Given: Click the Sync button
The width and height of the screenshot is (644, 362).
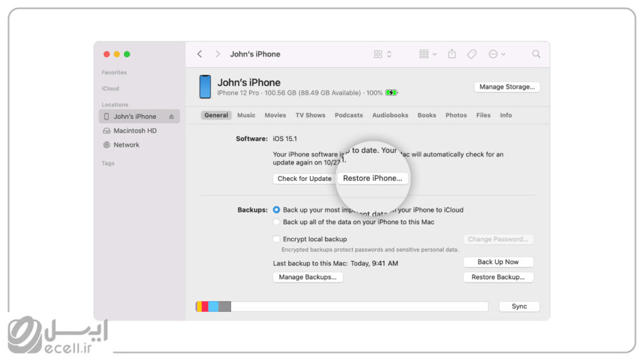Looking at the screenshot, I should [x=519, y=306].
